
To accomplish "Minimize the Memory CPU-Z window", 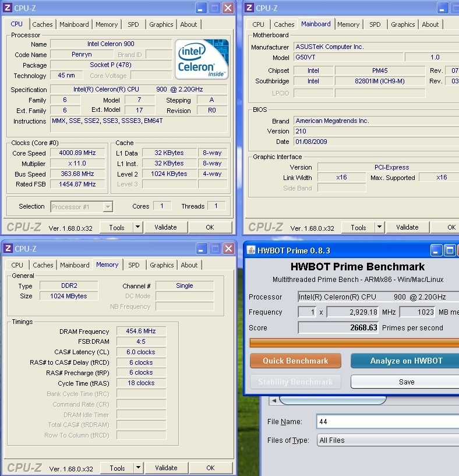I will coord(201,249).
